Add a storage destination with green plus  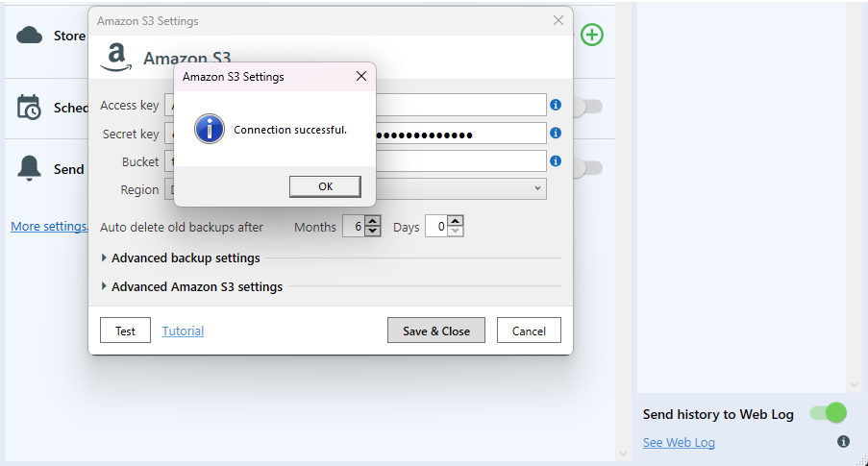592,35
